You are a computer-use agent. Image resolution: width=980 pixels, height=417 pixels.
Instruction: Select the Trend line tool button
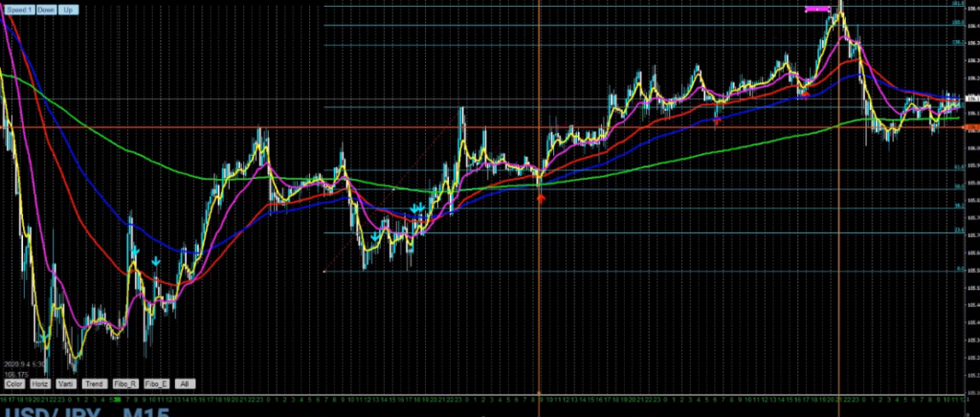[x=95, y=384]
